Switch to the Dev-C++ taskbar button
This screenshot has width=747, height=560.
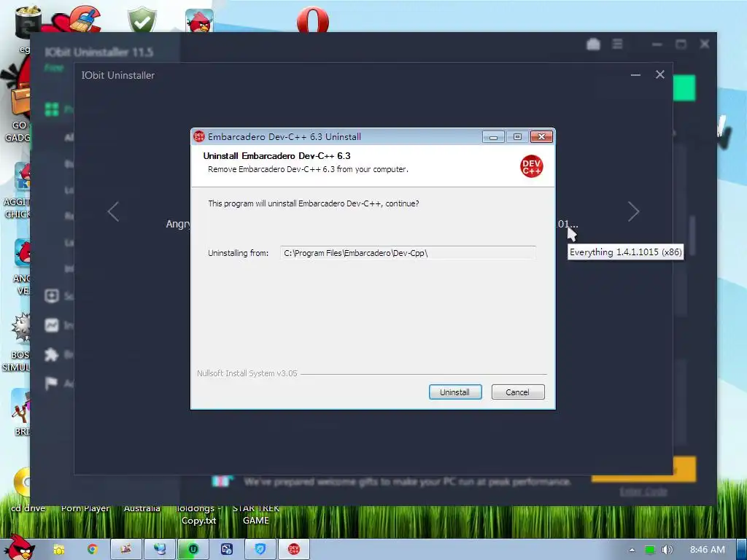tap(293, 550)
